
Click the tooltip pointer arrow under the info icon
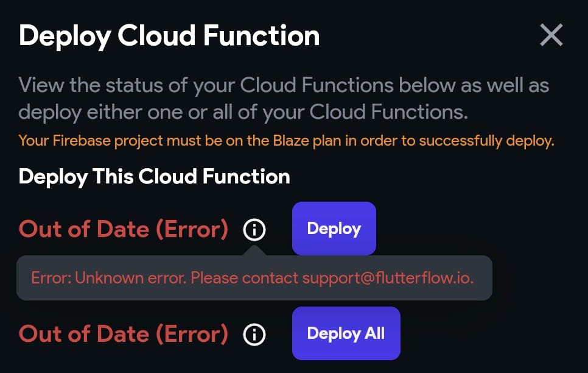(x=254, y=250)
